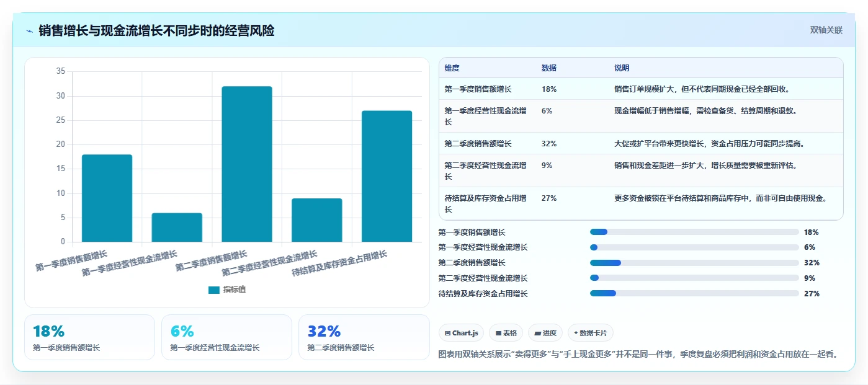Click the 指标值 legend label
Image resolution: width=868 pixels, height=385 pixels.
(x=235, y=290)
